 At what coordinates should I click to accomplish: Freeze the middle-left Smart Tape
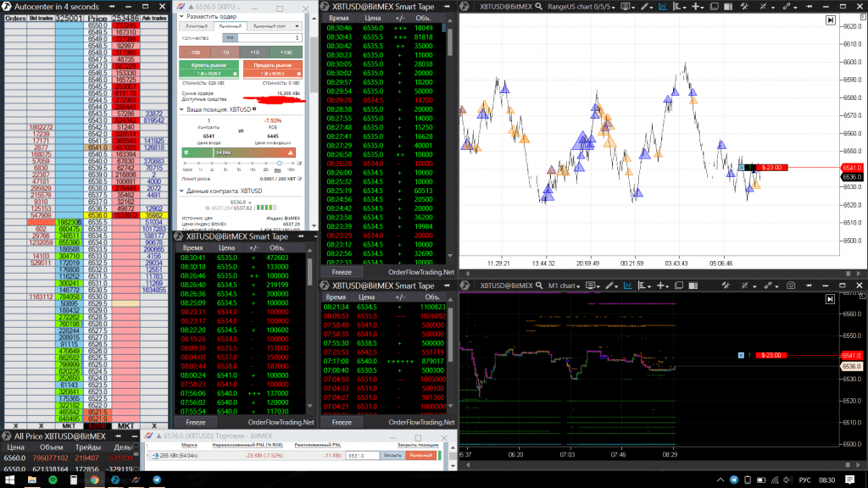tap(196, 422)
